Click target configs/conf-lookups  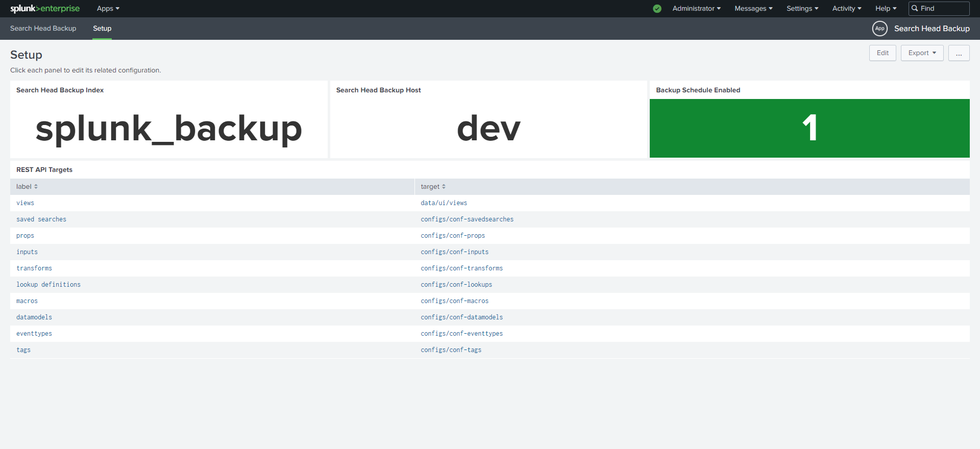click(x=456, y=285)
